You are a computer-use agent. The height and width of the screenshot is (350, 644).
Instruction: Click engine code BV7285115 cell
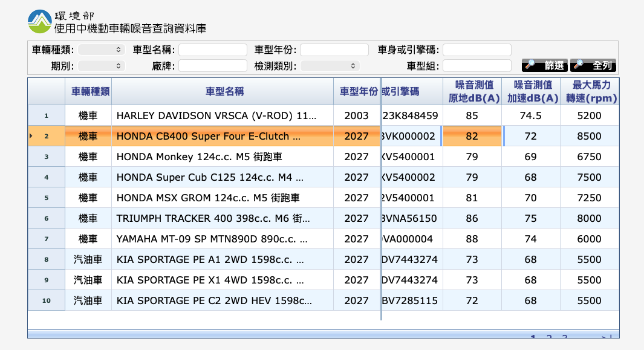tap(412, 300)
